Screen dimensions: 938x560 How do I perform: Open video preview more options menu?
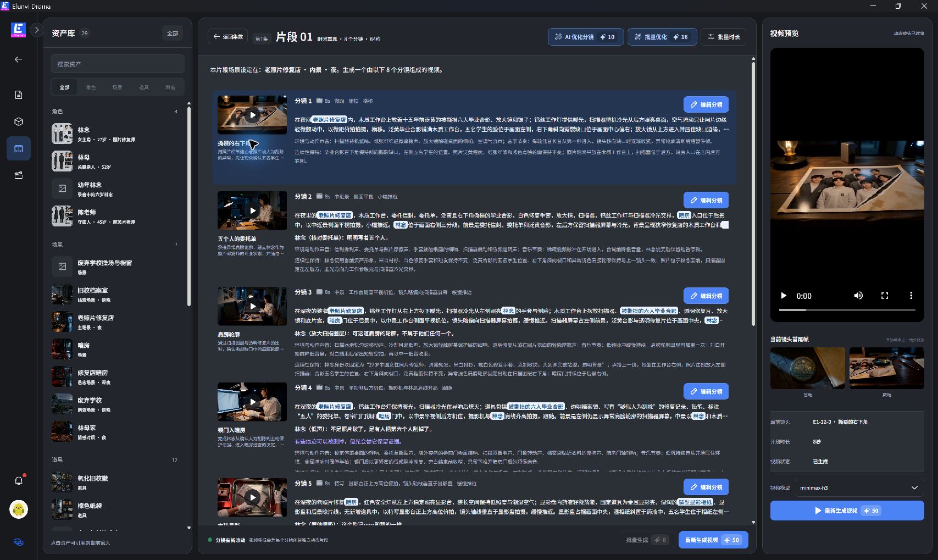click(911, 296)
